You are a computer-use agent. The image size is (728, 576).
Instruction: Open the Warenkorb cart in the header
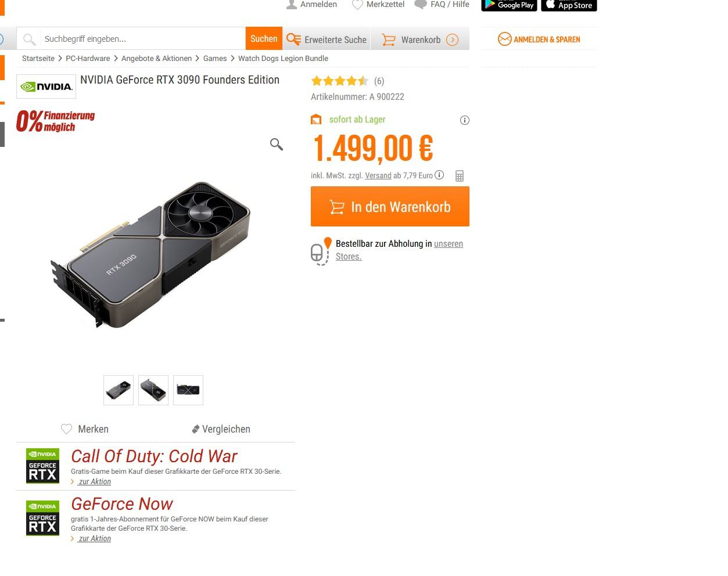coord(411,39)
